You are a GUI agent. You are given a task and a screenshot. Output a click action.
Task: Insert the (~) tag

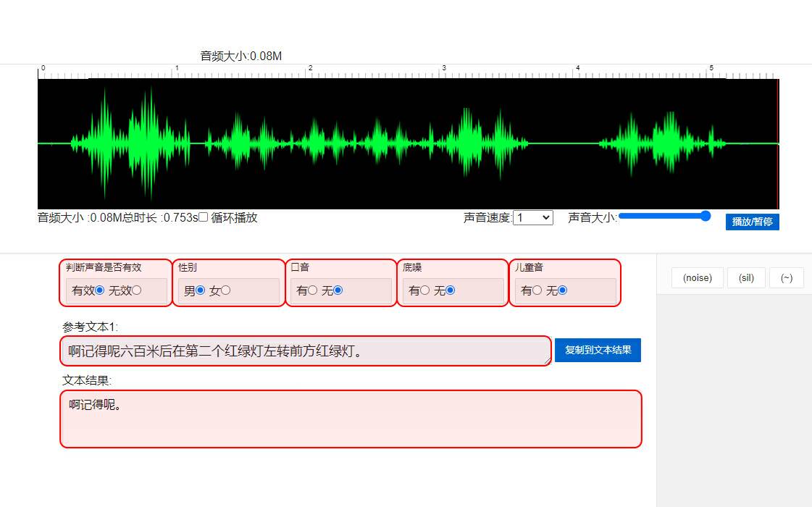pos(786,278)
